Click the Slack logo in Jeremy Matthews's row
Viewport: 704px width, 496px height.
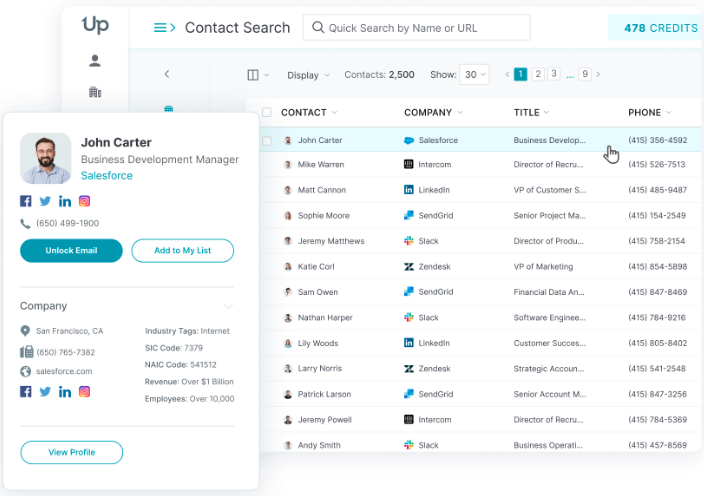pyautogui.click(x=409, y=241)
